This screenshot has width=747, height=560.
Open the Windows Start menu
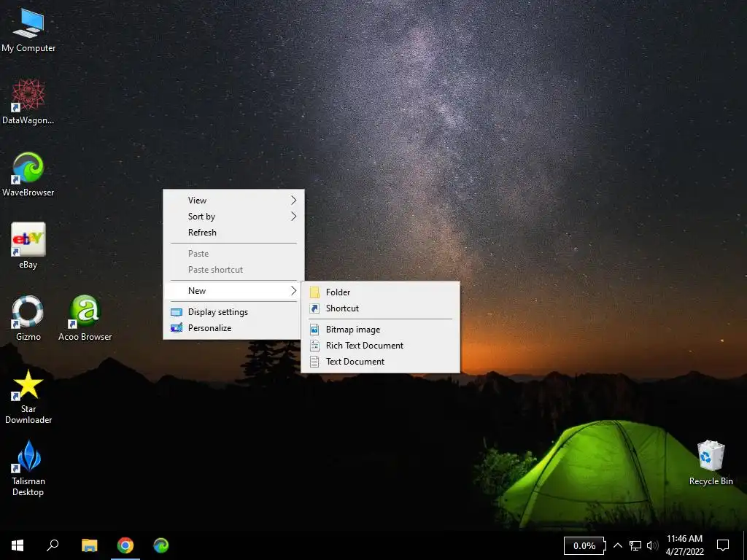click(x=18, y=545)
